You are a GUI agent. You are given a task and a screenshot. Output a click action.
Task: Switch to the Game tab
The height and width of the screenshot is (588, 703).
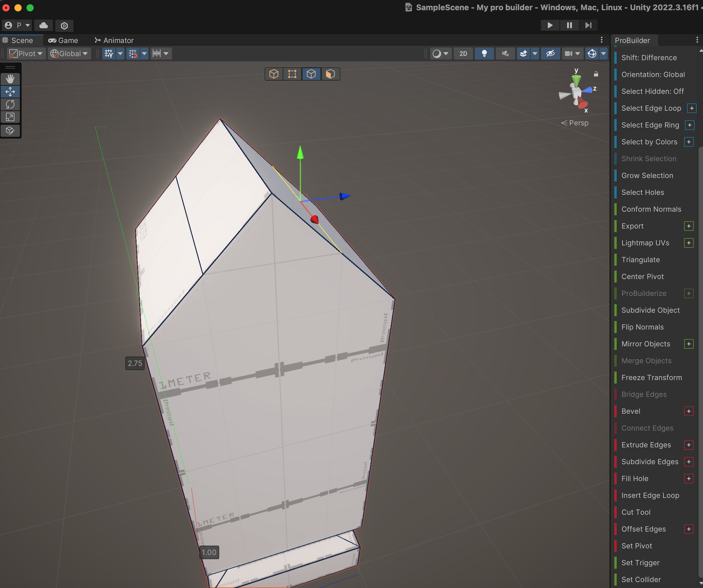pyautogui.click(x=63, y=41)
